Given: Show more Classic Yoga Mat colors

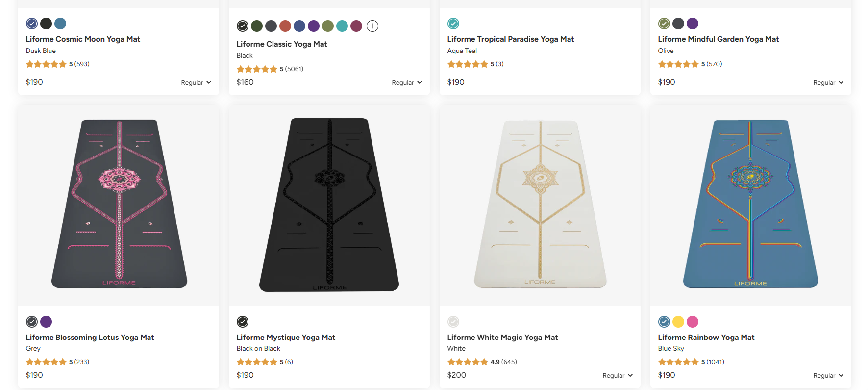Looking at the screenshot, I should 372,26.
